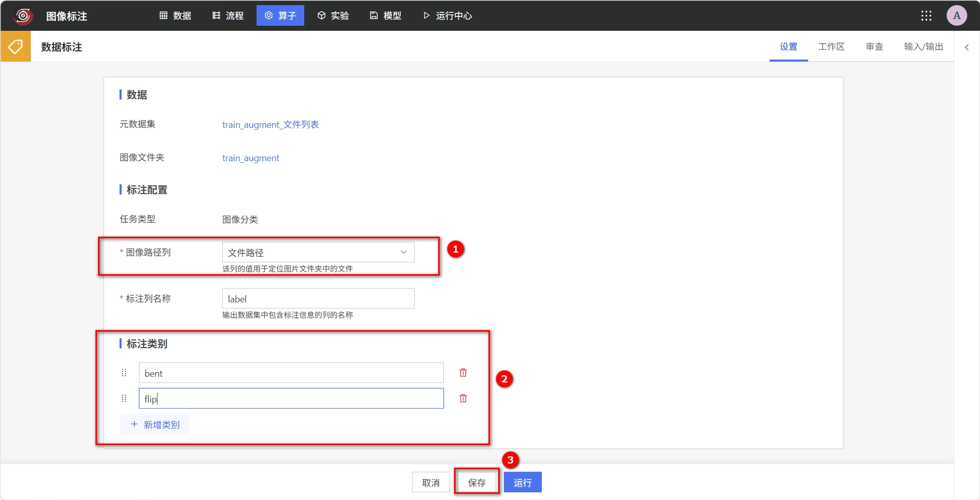Grab drag handle beside bent row

click(124, 373)
